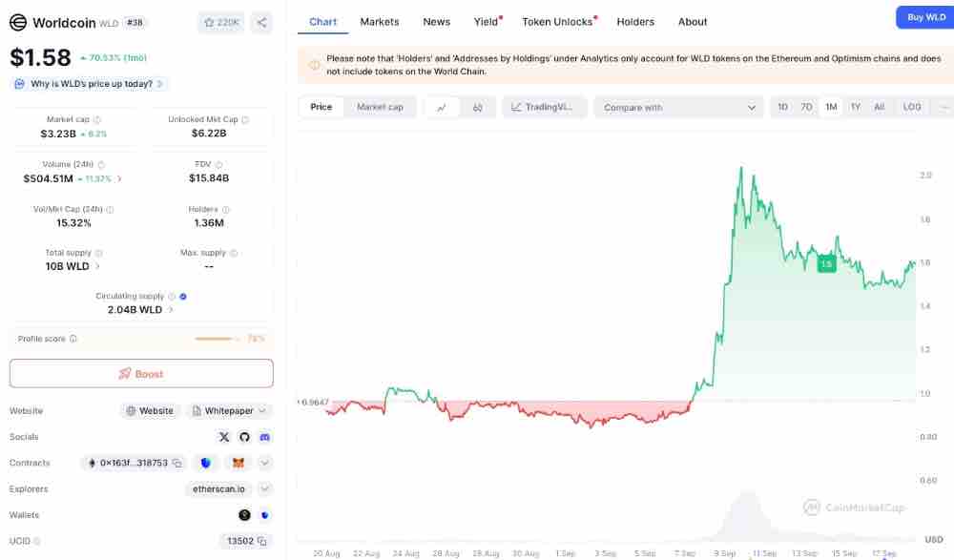Set chart range to 7D
954x560 pixels.
[806, 107]
